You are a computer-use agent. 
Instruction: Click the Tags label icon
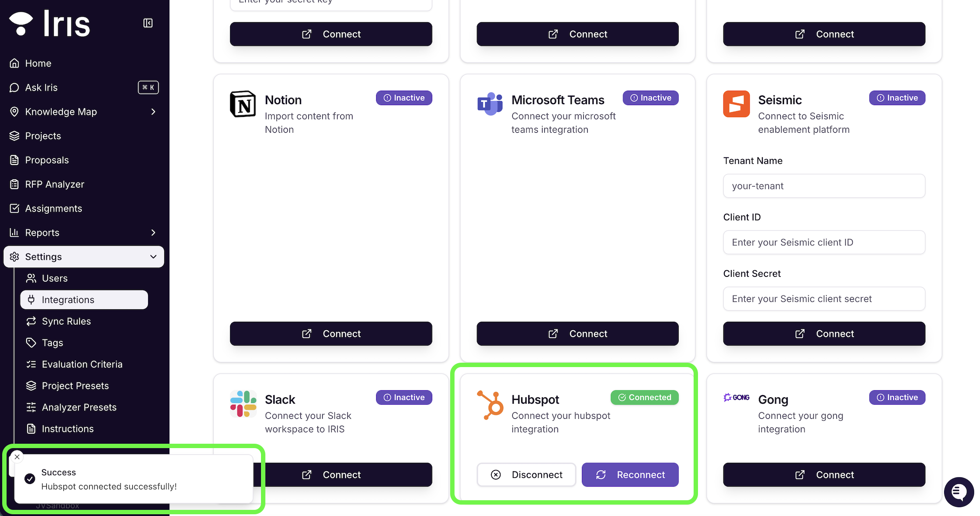pyautogui.click(x=31, y=343)
